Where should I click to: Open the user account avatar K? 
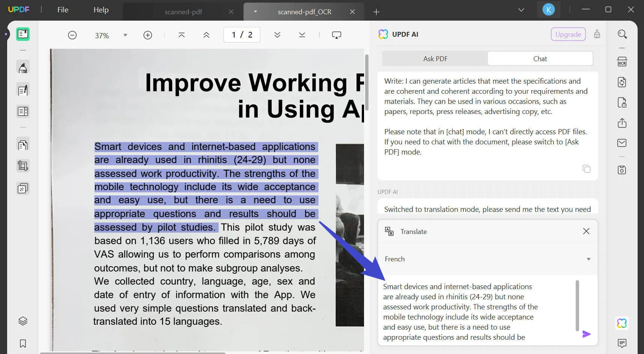pos(549,10)
